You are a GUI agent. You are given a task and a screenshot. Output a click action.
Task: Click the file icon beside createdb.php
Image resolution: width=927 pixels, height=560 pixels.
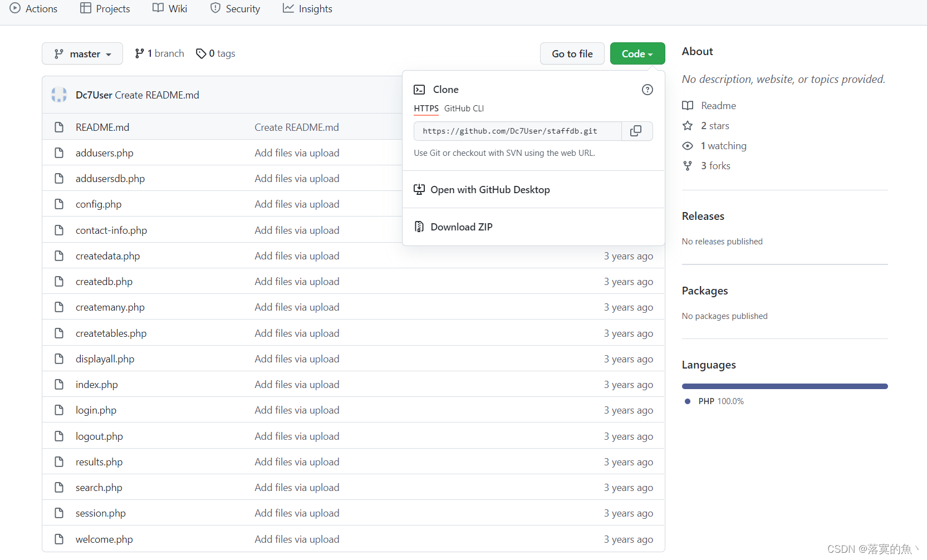pos(59,282)
